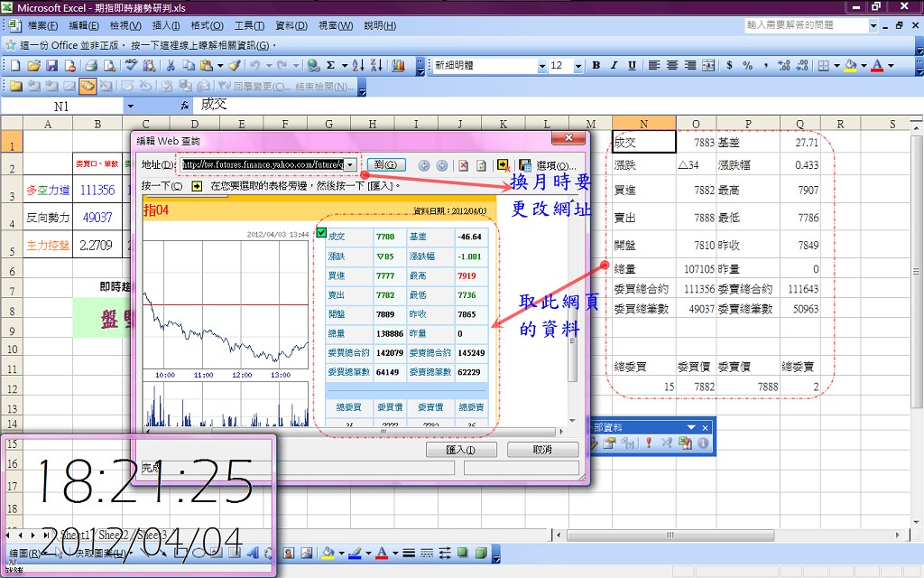
Task: Align cell text to the right
Action: click(x=690, y=65)
